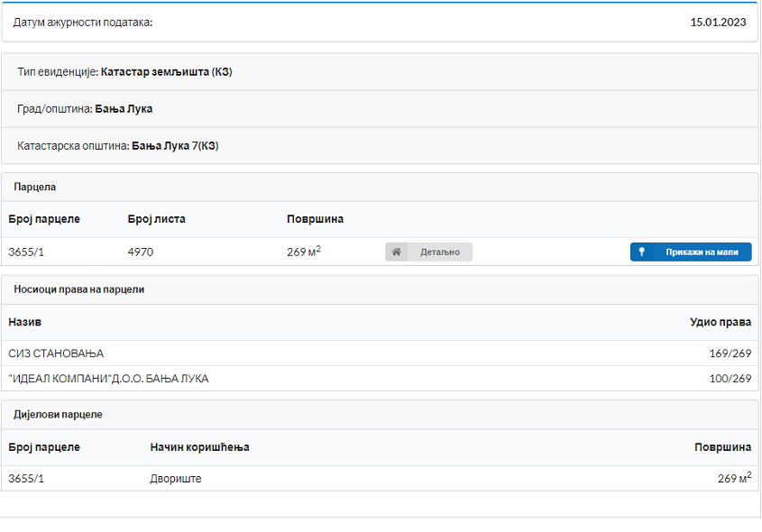Select the СИЗ СТАНОВАЊА rights holder row
762x532 pixels.
[56, 353]
